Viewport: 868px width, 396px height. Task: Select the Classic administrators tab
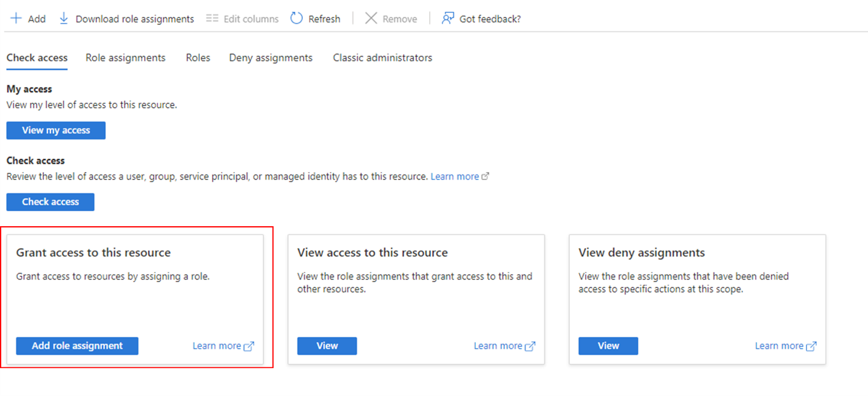382,58
